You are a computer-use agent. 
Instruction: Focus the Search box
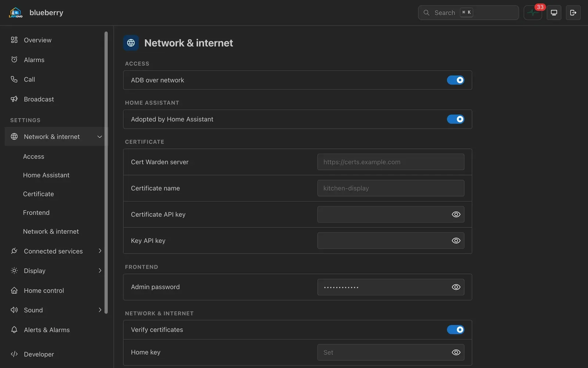pyautogui.click(x=468, y=13)
